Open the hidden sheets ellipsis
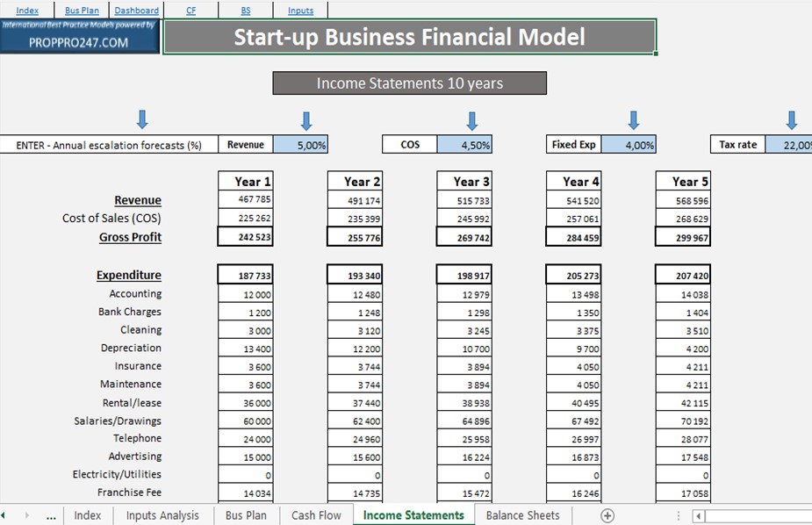The height and width of the screenshot is (525, 812). [51, 516]
